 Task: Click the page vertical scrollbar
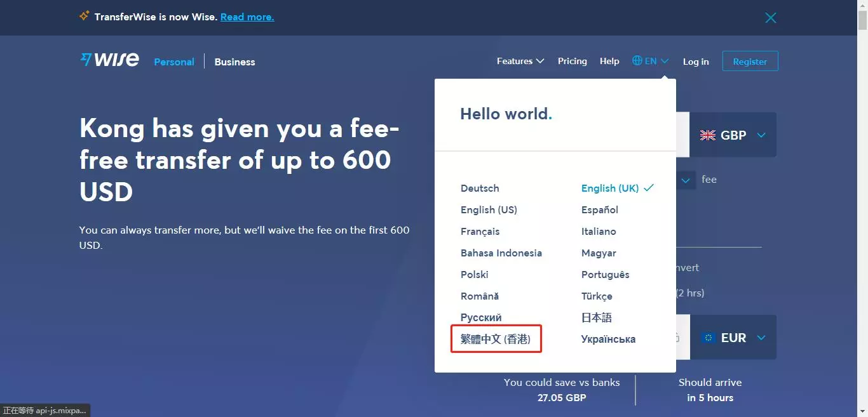[862, 190]
